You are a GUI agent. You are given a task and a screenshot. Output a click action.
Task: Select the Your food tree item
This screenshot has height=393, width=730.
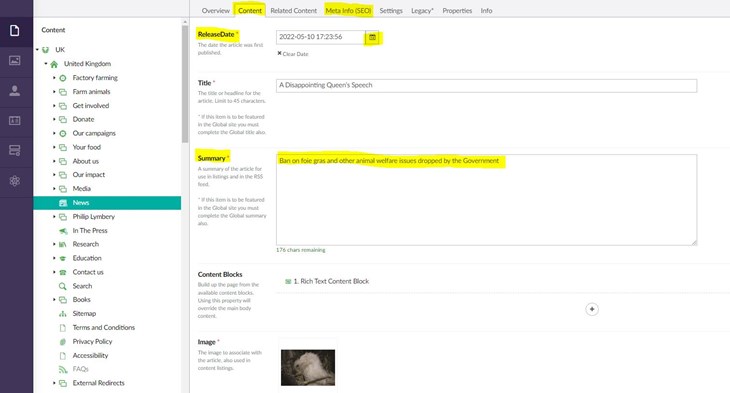pyautogui.click(x=87, y=147)
